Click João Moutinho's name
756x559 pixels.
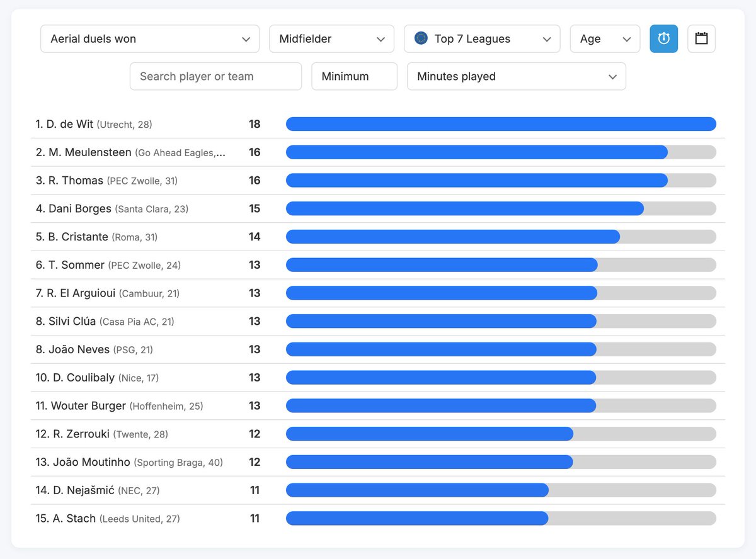[x=91, y=462]
